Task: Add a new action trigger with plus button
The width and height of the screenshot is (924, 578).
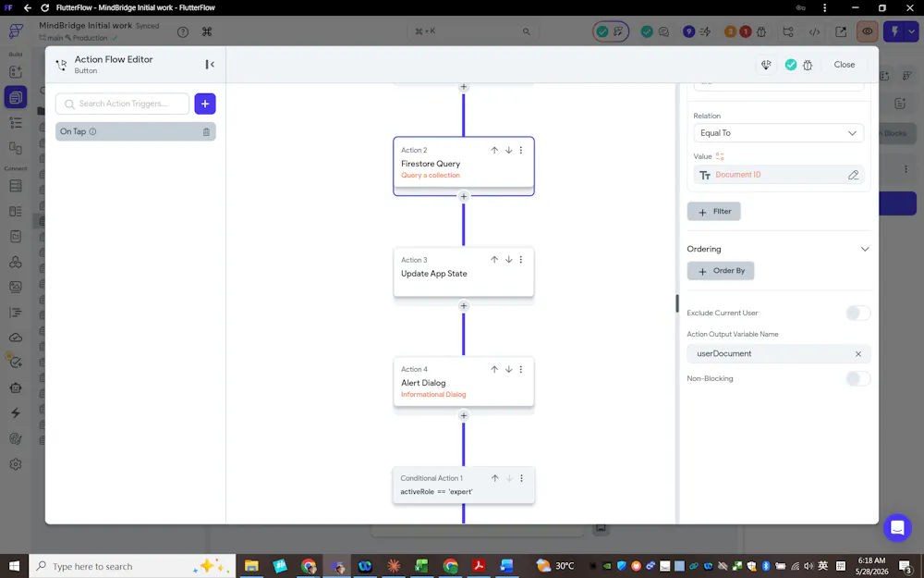Action: [x=205, y=104]
